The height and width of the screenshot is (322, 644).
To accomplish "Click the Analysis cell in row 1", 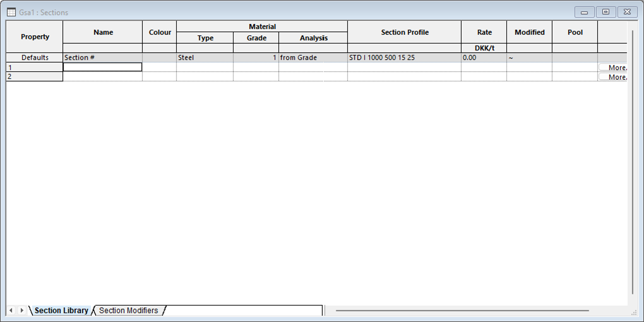I will [x=313, y=67].
